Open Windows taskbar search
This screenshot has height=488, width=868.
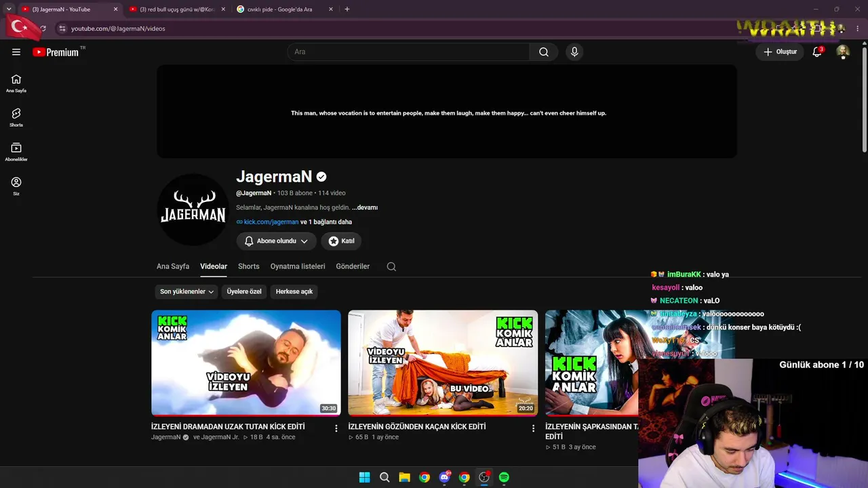click(x=384, y=477)
